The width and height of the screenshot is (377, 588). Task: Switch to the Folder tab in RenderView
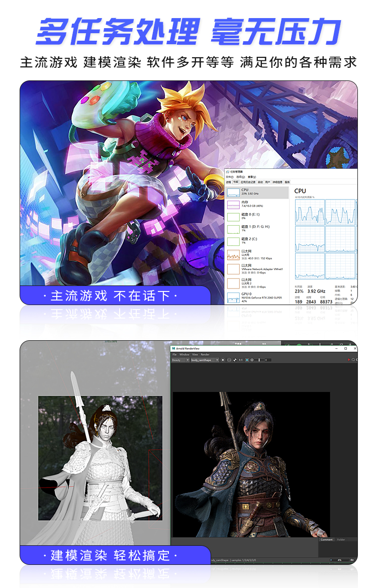point(341,540)
